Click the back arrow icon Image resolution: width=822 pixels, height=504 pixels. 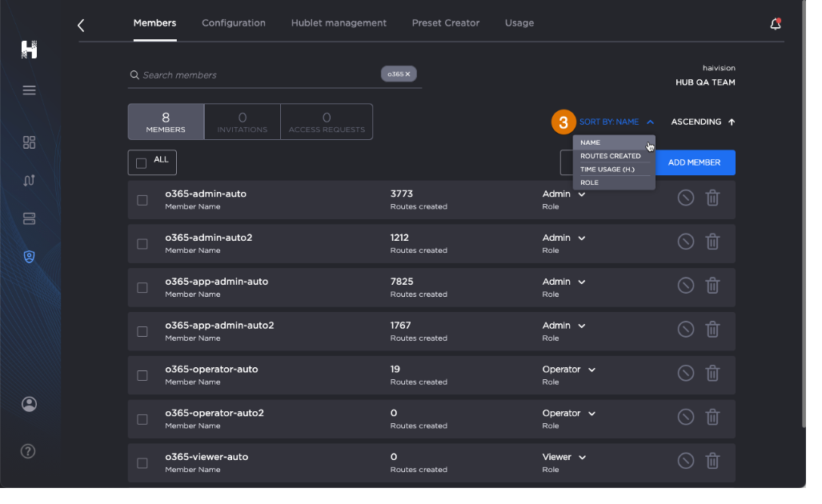click(81, 26)
